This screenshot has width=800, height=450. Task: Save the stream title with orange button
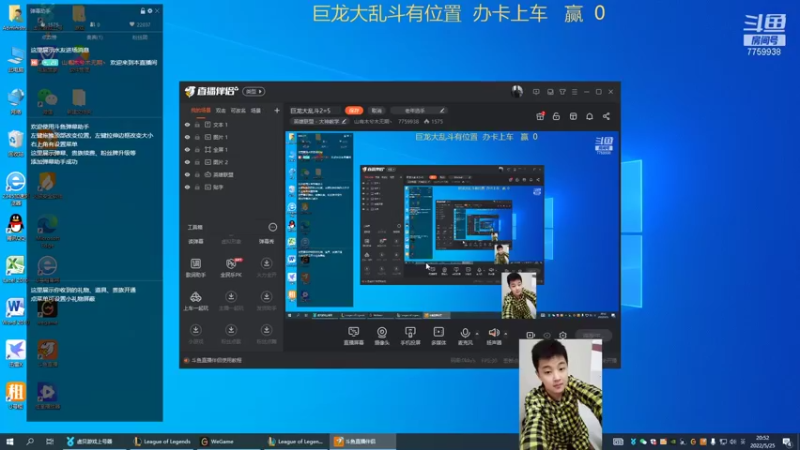354,110
